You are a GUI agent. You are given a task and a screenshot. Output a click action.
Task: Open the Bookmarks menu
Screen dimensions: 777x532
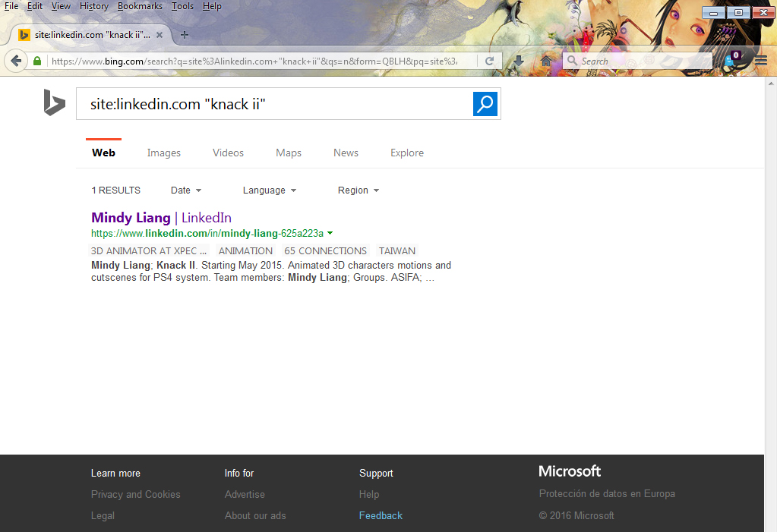coord(140,6)
